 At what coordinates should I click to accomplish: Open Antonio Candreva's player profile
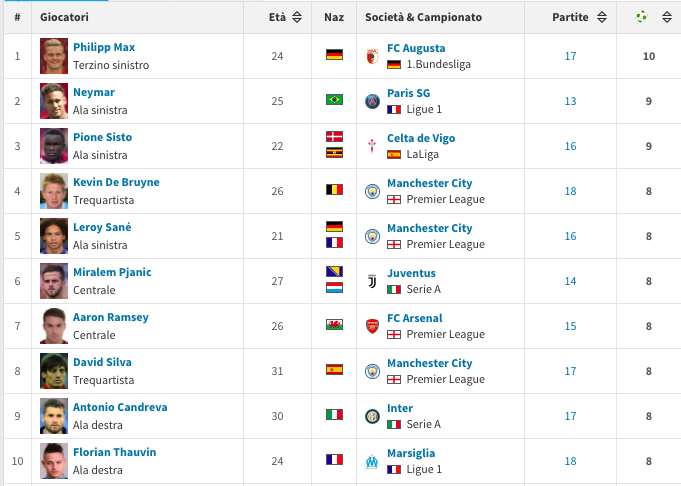pyautogui.click(x=120, y=407)
